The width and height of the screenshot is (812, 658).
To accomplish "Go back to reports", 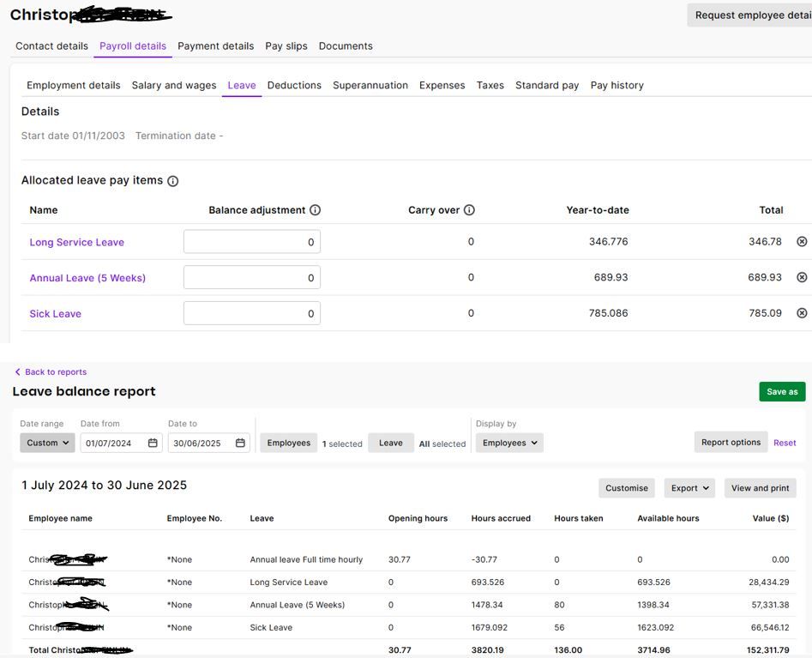I will (x=51, y=372).
